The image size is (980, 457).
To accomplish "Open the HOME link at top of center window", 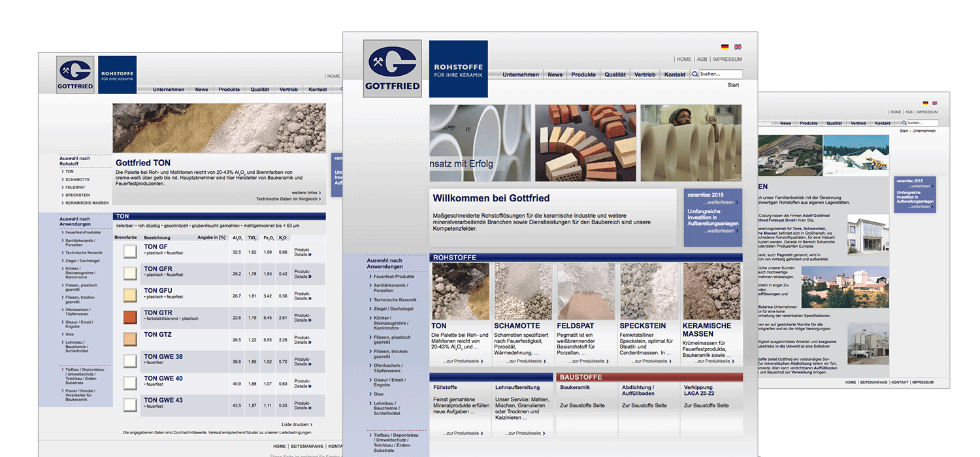I will (684, 59).
